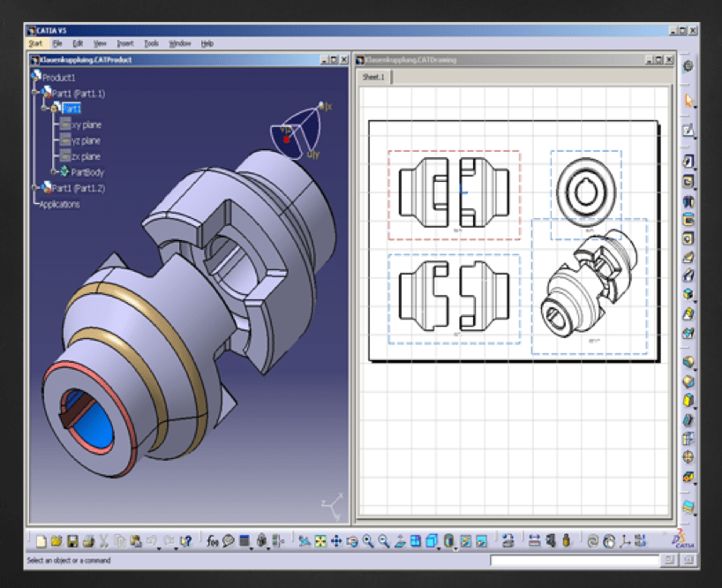This screenshot has width=722, height=588.
Task: Open the View menu
Action: tap(100, 43)
